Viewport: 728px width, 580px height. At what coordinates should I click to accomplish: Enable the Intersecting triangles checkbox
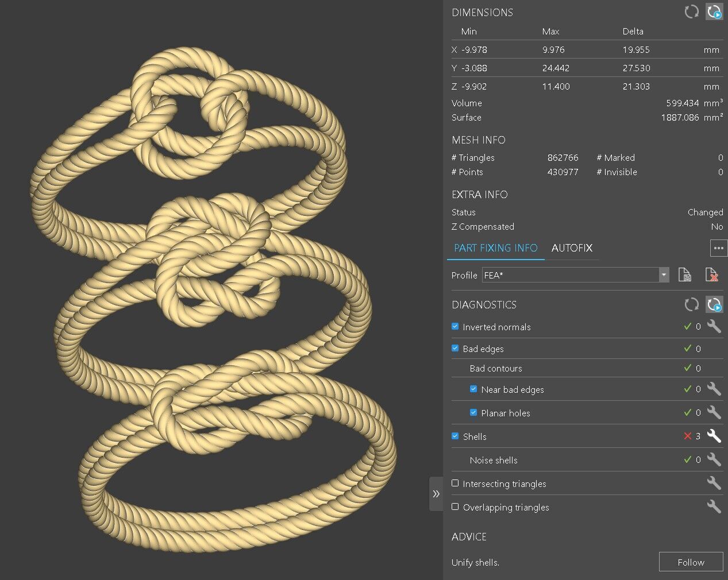click(x=455, y=483)
